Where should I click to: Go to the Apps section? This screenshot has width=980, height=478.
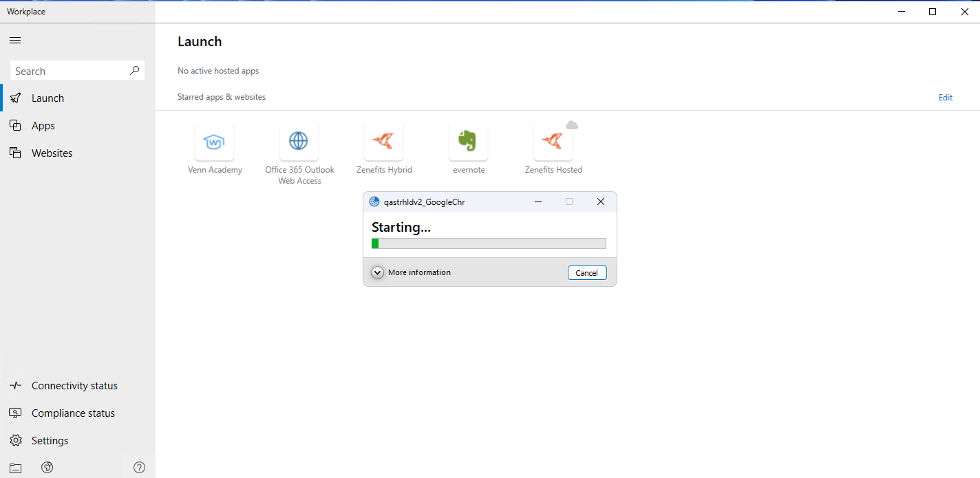click(x=43, y=126)
